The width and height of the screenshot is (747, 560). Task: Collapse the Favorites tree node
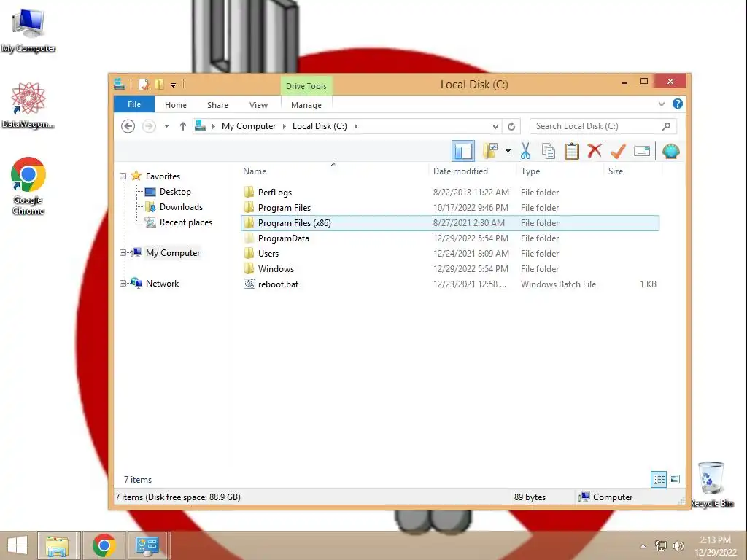(x=123, y=176)
